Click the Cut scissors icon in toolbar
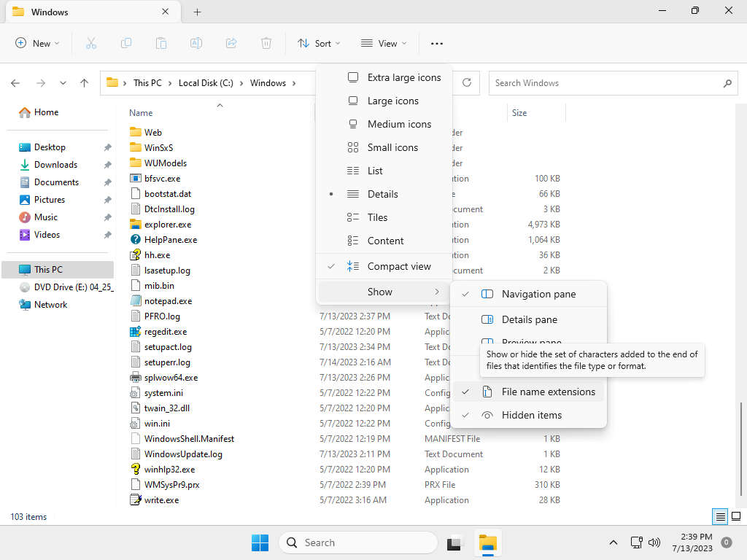The height and width of the screenshot is (560, 747). [91, 43]
